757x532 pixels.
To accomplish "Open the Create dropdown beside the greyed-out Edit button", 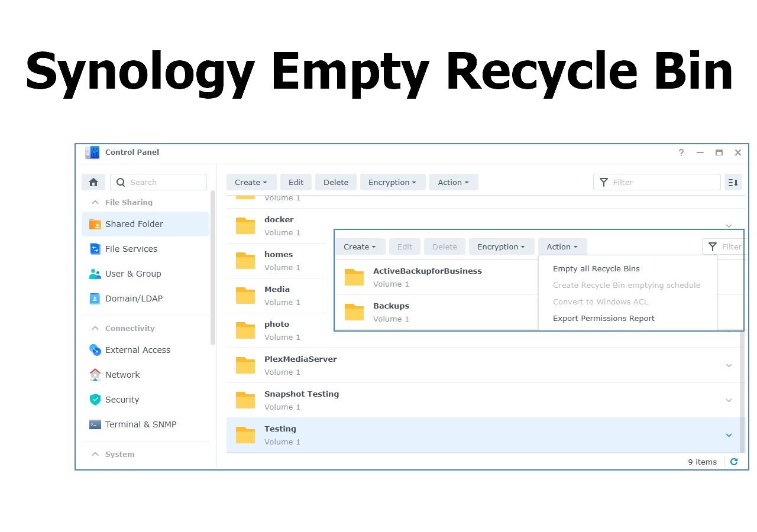I will [360, 247].
